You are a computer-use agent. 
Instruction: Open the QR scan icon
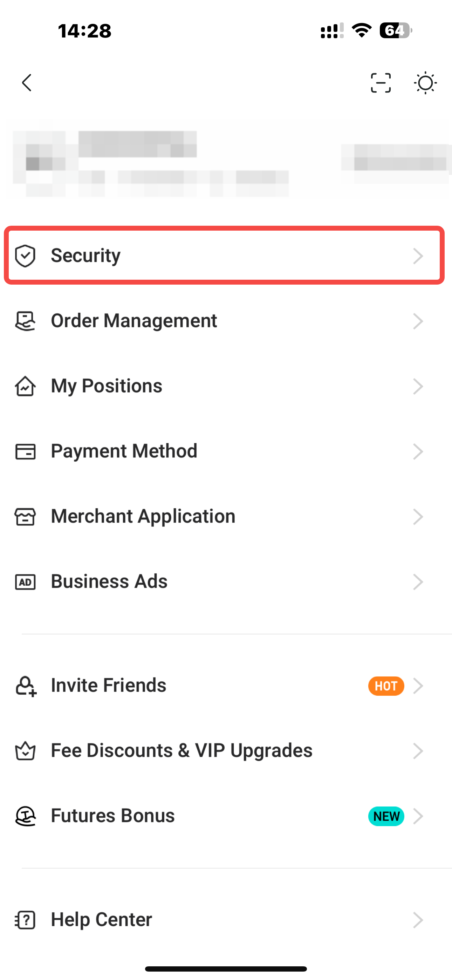(381, 83)
